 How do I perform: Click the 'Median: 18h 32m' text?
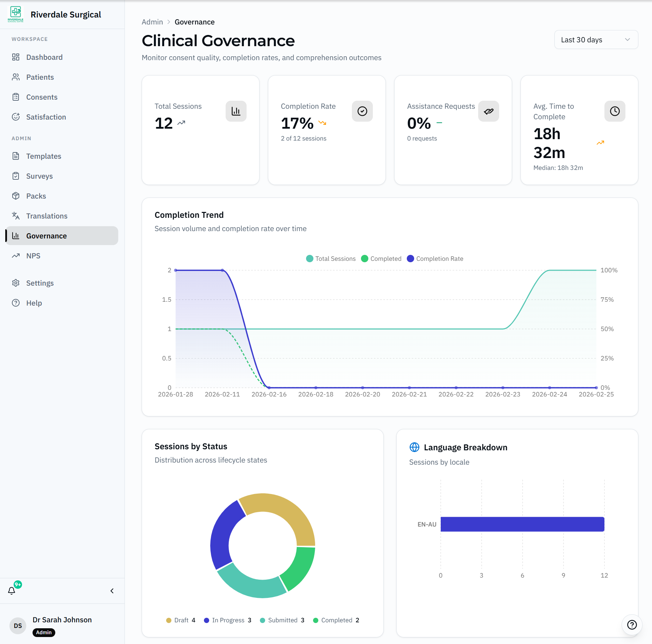(x=558, y=168)
